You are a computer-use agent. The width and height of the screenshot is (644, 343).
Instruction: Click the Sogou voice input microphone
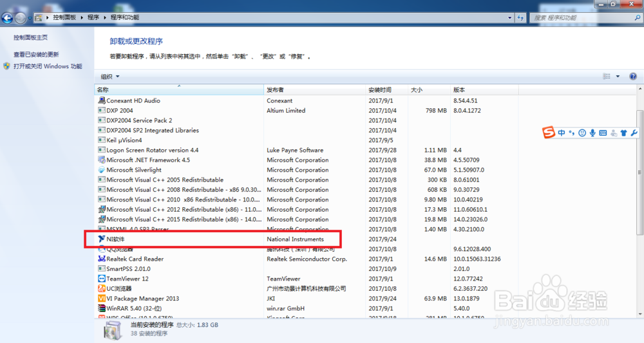592,133
